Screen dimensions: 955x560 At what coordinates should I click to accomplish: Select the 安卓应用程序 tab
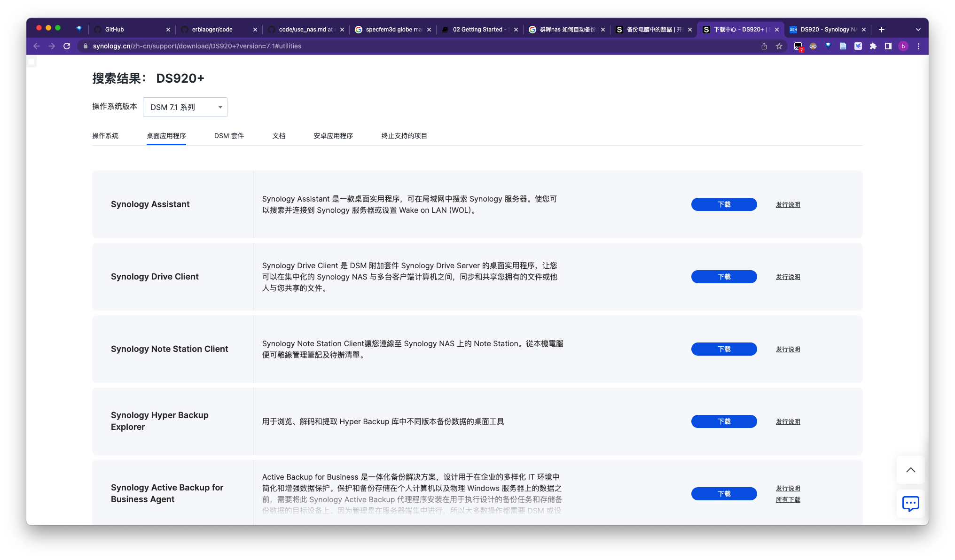click(x=333, y=136)
